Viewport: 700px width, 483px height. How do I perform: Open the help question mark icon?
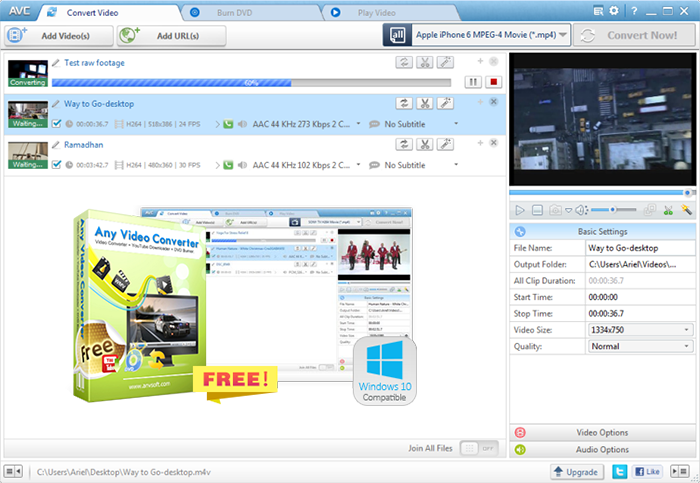coord(634,11)
